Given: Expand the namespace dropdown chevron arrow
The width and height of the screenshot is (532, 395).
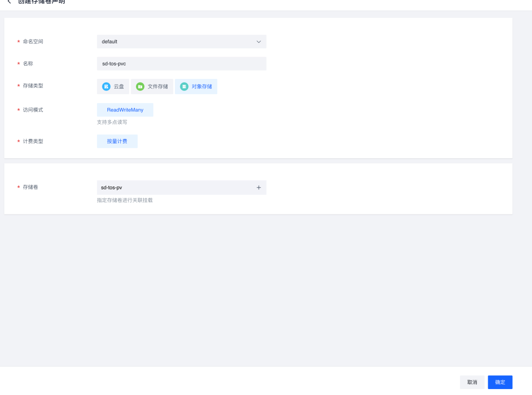Looking at the screenshot, I should (x=259, y=42).
